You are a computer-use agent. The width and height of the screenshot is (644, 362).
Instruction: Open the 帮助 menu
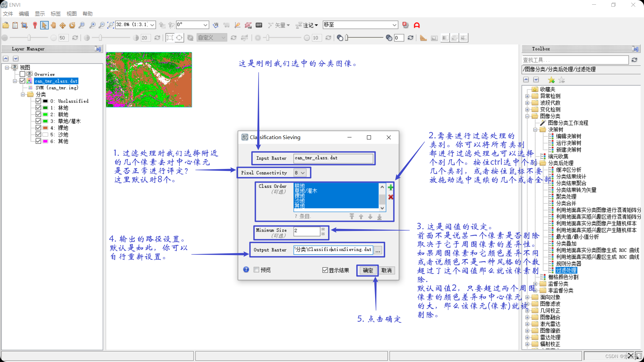click(87, 14)
